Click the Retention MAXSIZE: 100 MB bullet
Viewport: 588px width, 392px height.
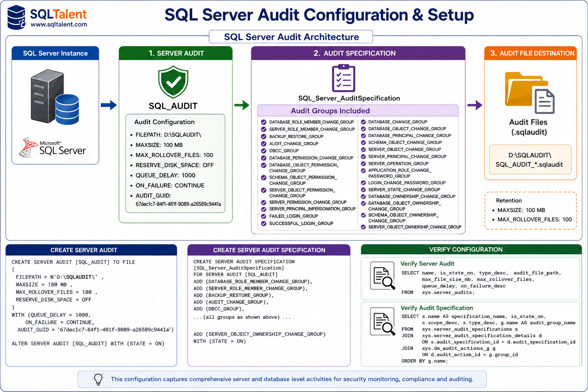pos(519,210)
